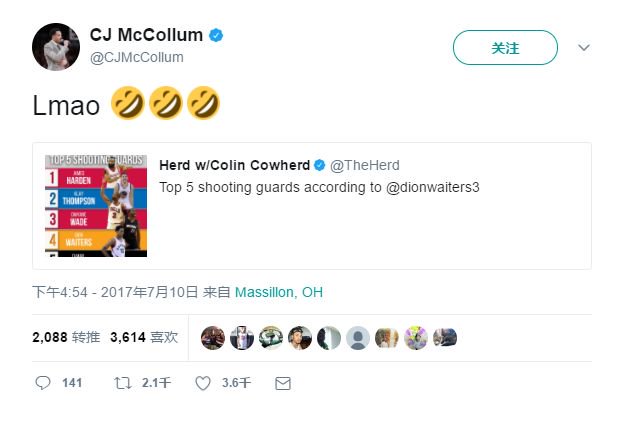Open the Top 5 Shooting Guards image
This screenshot has height=421, width=626.
pyautogui.click(x=96, y=206)
